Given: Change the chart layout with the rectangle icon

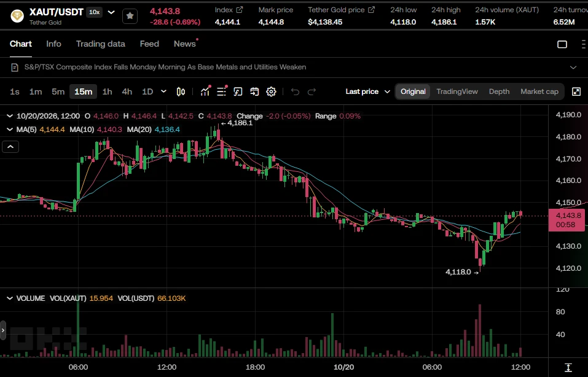Looking at the screenshot, I should pos(562,44).
